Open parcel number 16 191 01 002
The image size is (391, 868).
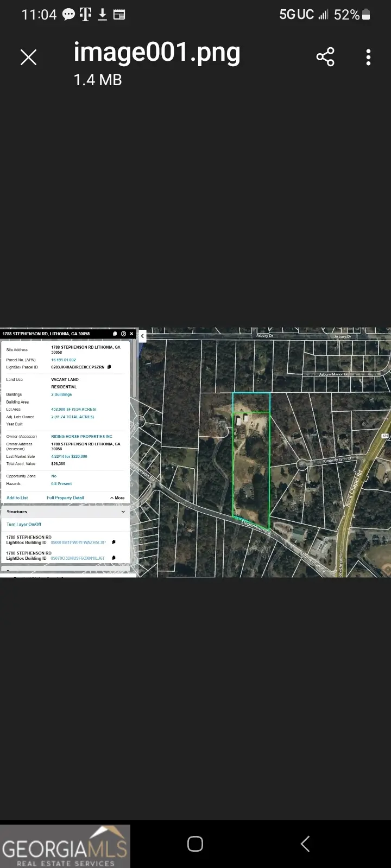point(64,360)
